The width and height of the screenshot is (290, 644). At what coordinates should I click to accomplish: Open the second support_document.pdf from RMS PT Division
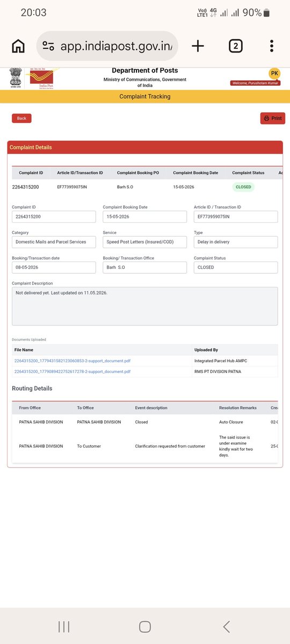click(73, 371)
